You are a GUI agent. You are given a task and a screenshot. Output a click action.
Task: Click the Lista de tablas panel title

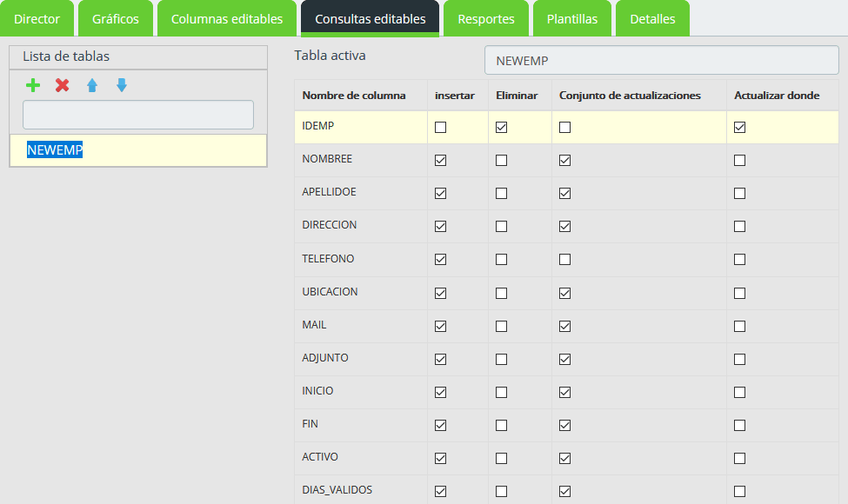coord(66,56)
